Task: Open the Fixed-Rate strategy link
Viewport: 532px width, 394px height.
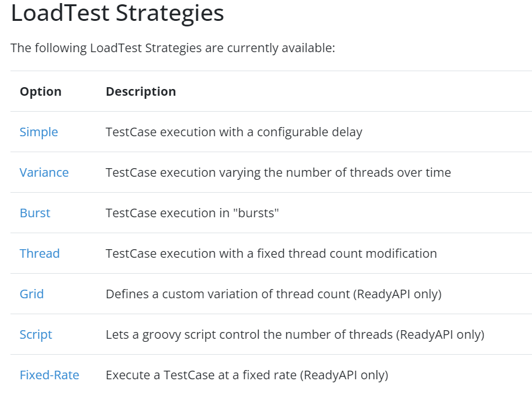Action: coord(49,375)
